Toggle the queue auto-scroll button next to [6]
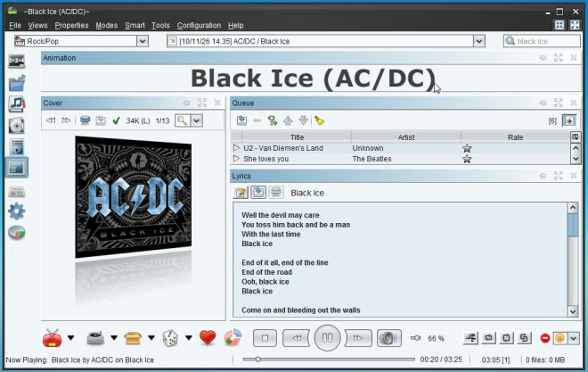Viewport: 588px width, 372px height. click(569, 120)
